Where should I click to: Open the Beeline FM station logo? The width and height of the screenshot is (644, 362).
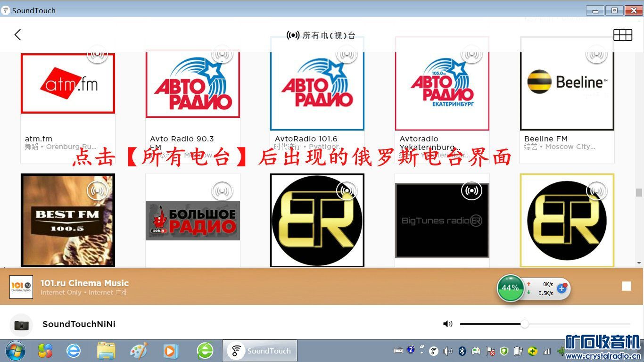[567, 83]
